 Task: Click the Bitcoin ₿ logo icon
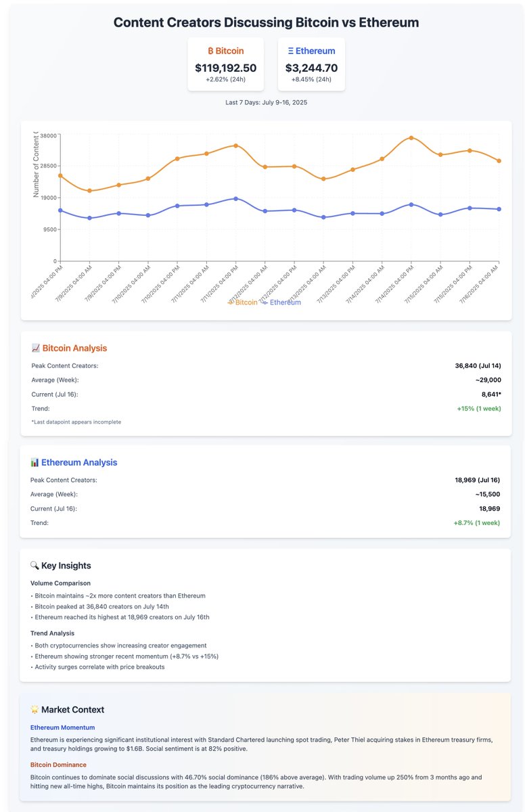point(210,51)
